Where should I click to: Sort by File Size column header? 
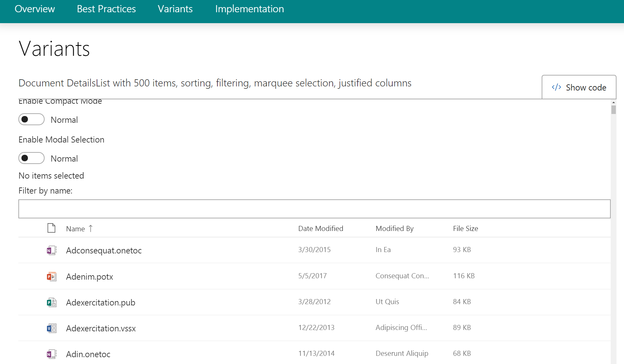point(465,228)
